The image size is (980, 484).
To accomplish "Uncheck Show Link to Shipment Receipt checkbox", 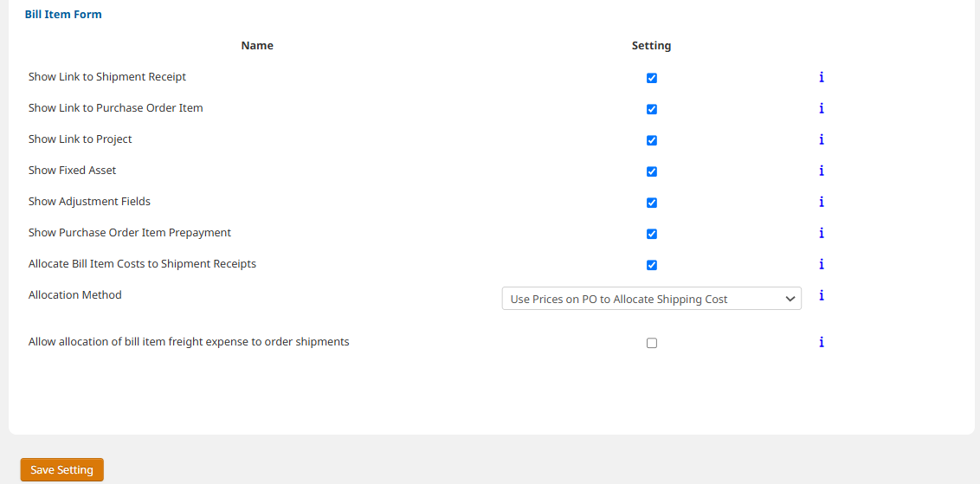I will click(651, 78).
